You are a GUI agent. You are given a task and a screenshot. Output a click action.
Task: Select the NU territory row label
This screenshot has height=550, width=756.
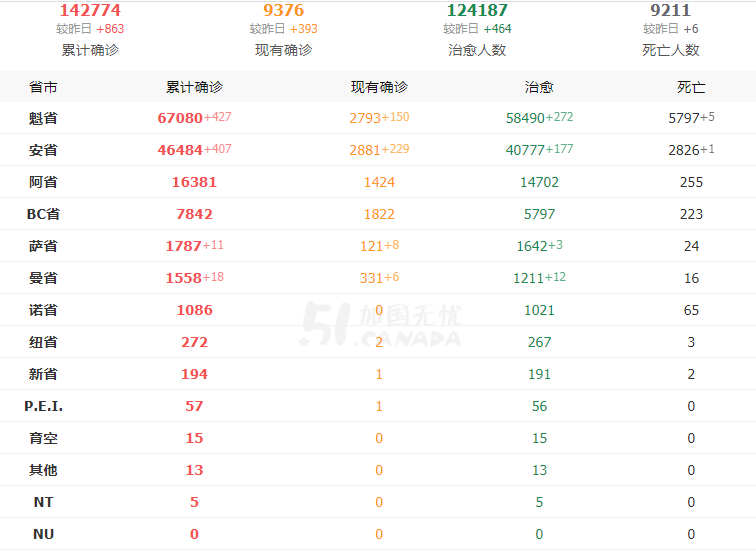tap(43, 534)
